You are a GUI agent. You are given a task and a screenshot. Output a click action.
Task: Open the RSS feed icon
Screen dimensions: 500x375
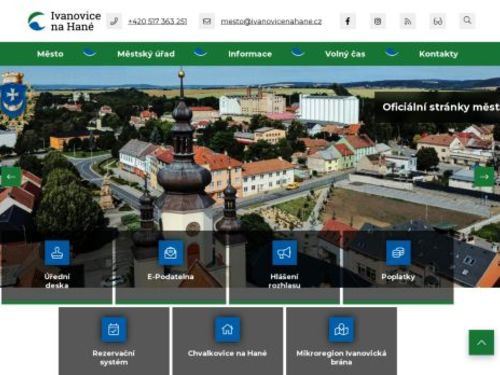408,21
